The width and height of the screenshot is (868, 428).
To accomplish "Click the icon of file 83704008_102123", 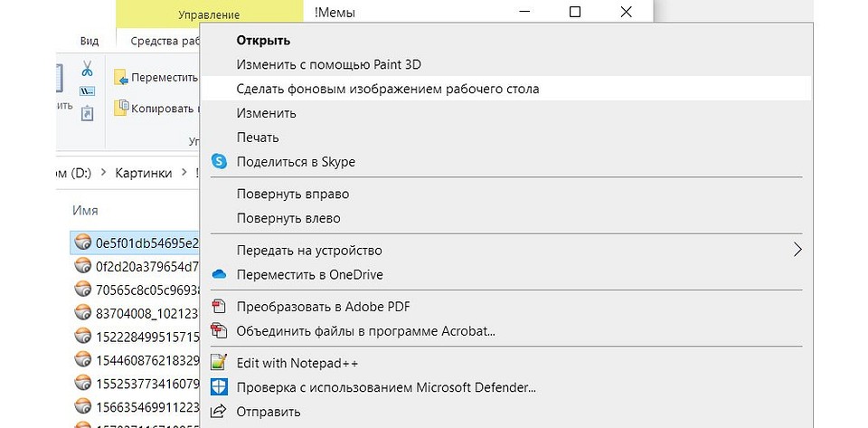I will tap(82, 312).
